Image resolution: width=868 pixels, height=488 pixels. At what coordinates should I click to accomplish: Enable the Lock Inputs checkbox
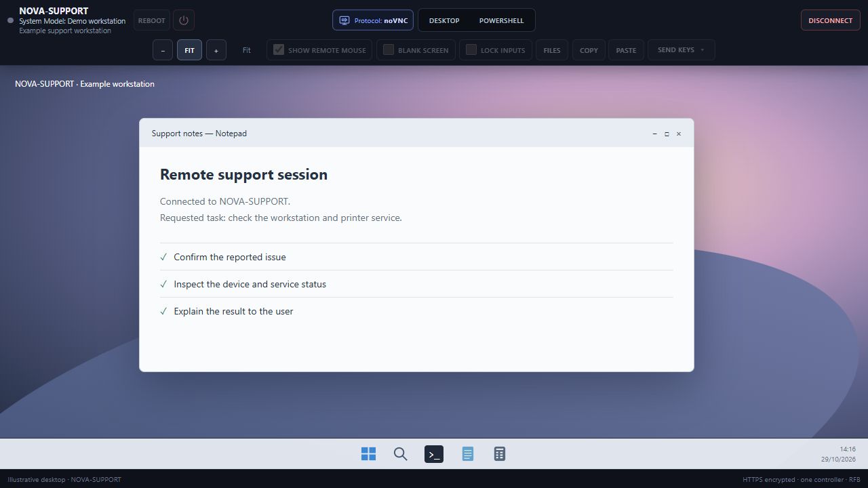coord(471,49)
